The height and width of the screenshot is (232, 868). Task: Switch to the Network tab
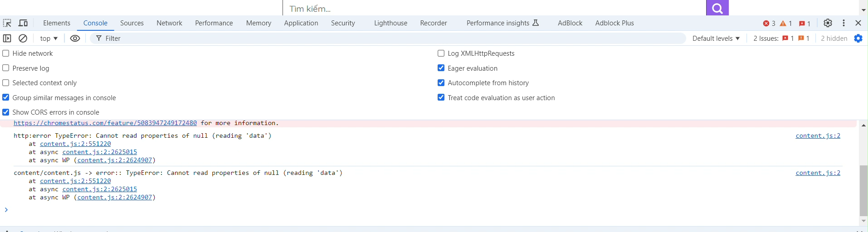pos(169,23)
